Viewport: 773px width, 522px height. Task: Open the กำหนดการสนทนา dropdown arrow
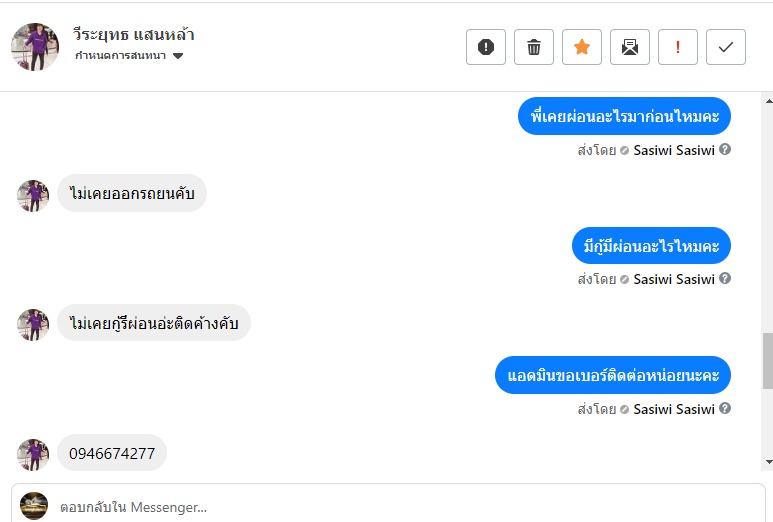coord(178,56)
